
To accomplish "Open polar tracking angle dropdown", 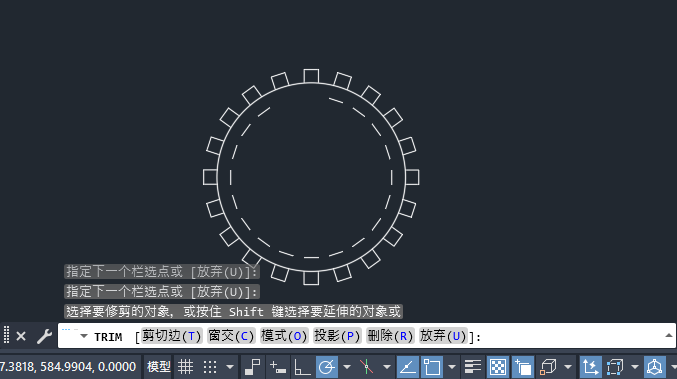I will point(347,367).
